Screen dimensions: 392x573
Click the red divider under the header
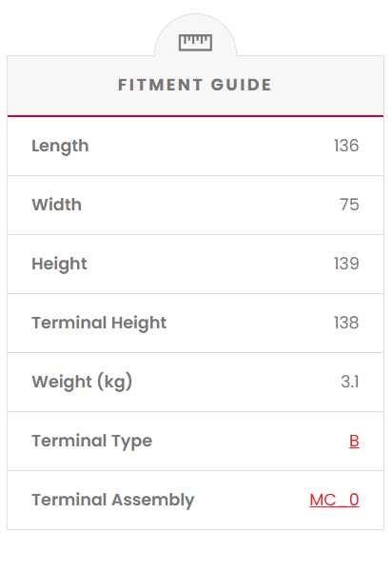[195, 116]
